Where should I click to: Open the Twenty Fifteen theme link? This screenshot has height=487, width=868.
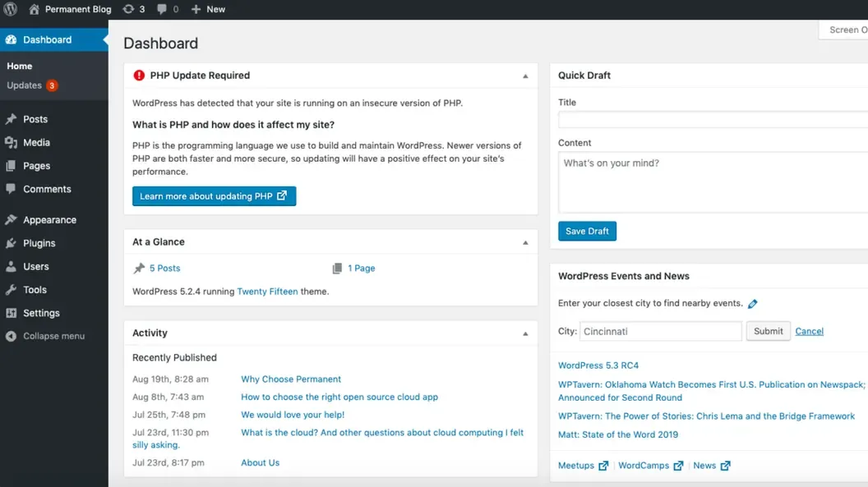(x=267, y=292)
